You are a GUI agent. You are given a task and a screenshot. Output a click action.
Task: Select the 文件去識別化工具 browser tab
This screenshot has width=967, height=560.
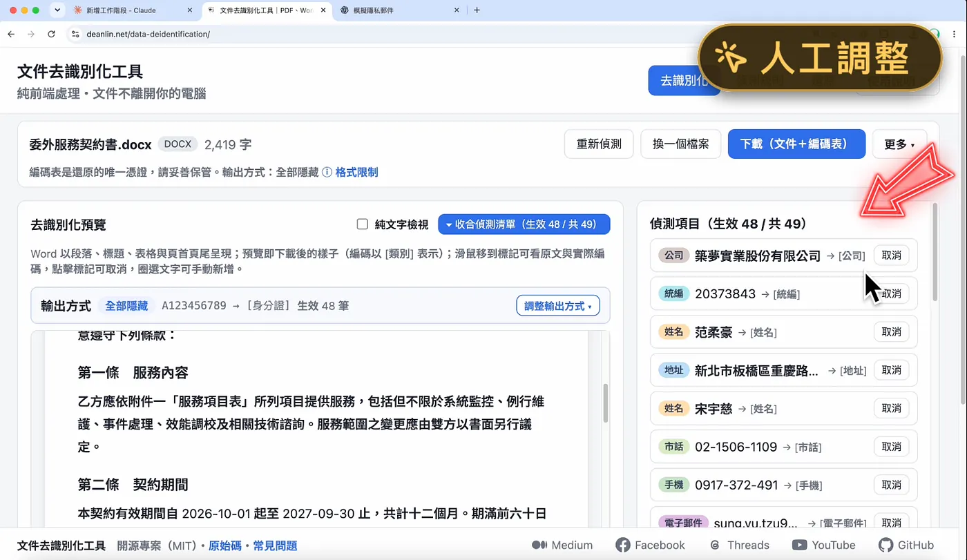266,10
